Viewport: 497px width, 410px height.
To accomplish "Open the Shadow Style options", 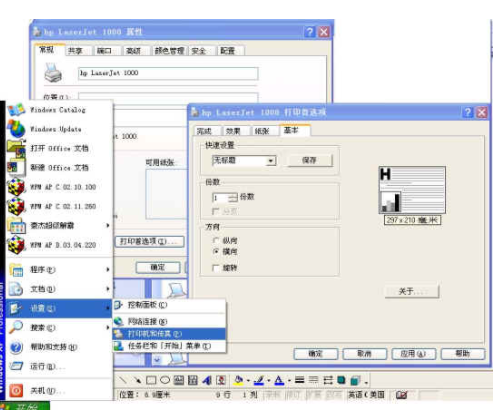I will (x=341, y=380).
